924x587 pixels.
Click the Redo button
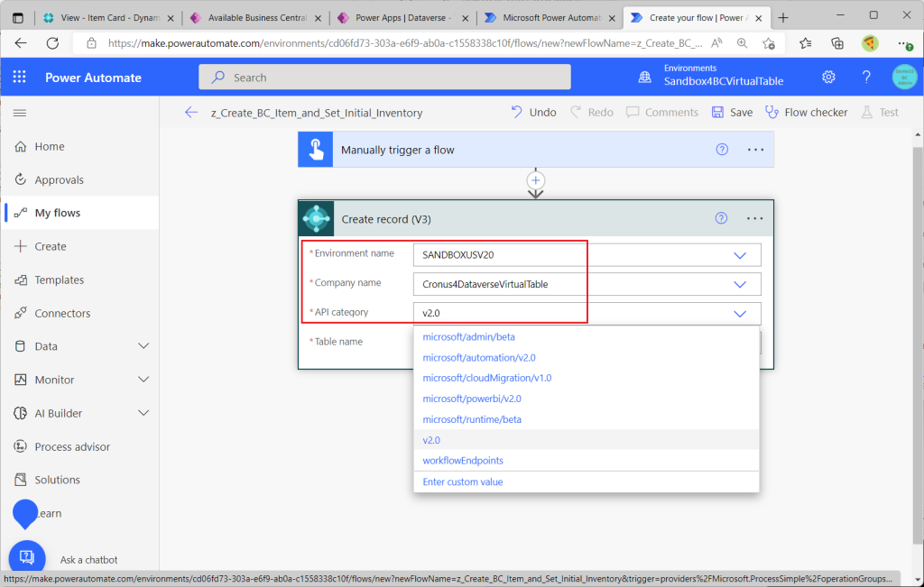[592, 113]
